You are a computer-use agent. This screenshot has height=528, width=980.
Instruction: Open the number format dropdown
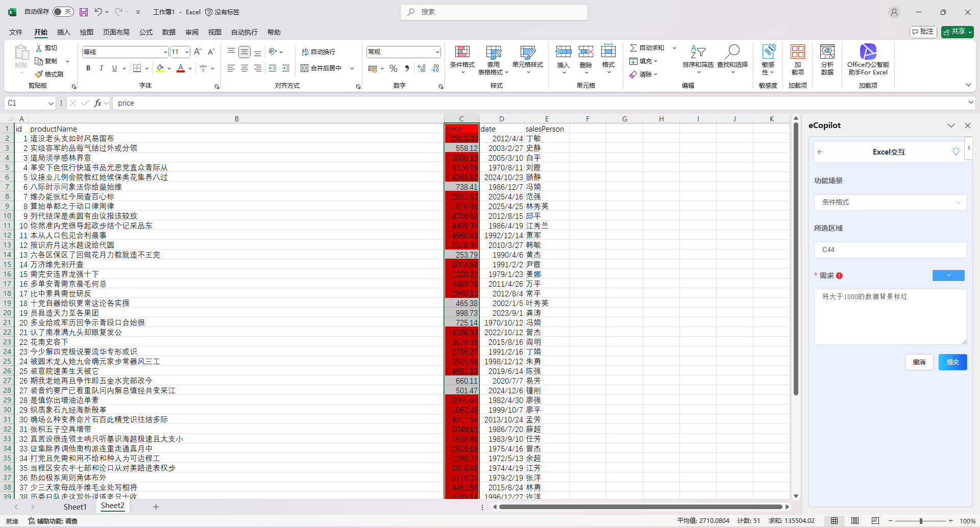[x=437, y=52]
